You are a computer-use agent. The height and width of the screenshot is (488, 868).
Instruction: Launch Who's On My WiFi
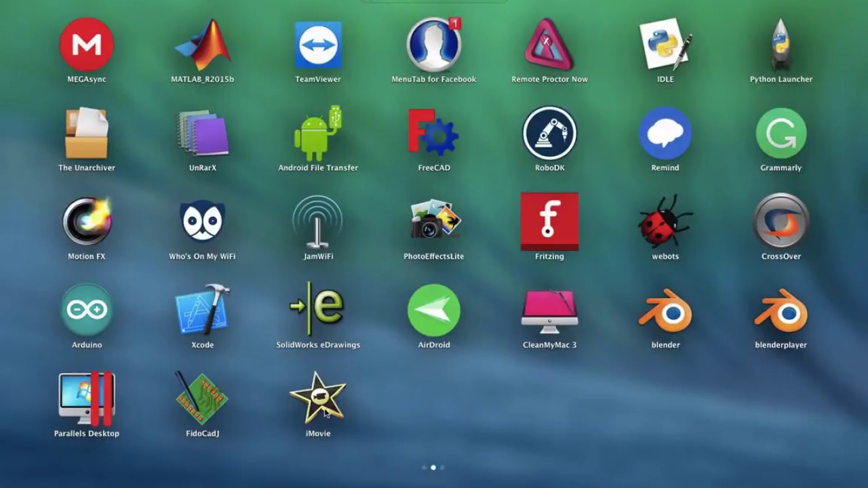[202, 222]
